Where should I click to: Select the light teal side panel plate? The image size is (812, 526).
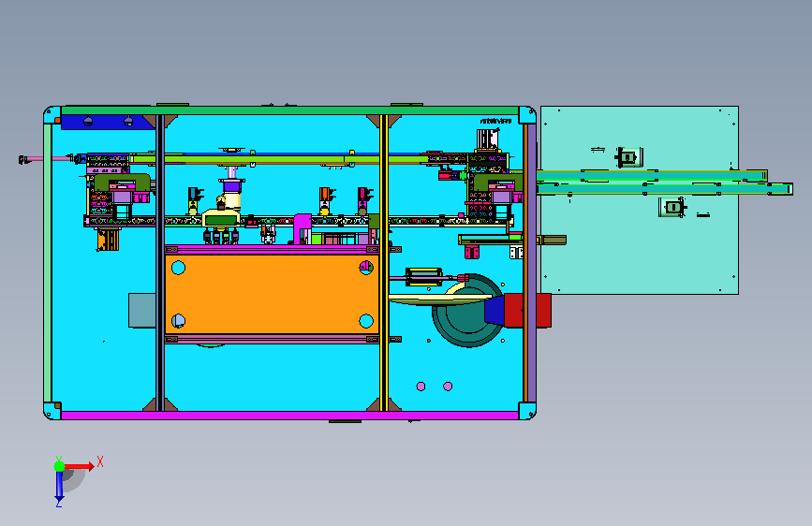tap(640, 200)
